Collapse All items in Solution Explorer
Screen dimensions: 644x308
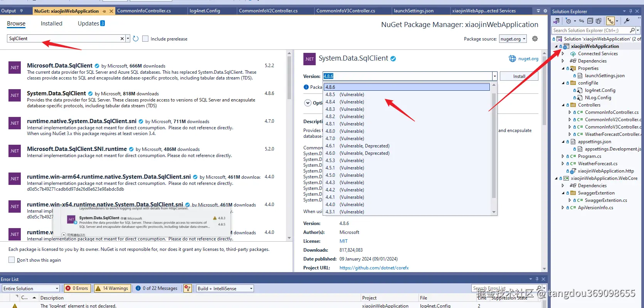[x=590, y=21]
